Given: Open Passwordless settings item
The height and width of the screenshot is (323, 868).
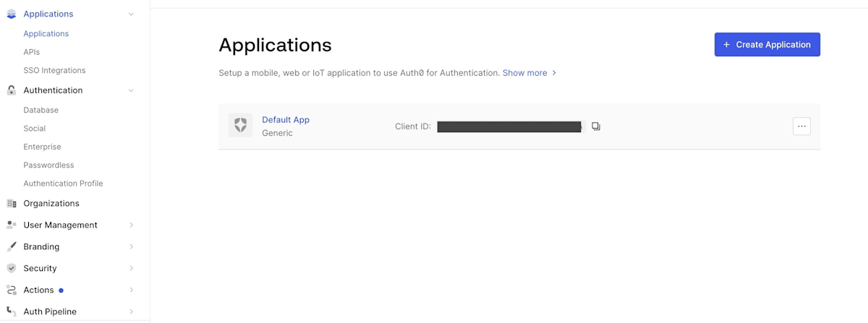Looking at the screenshot, I should pos(48,165).
